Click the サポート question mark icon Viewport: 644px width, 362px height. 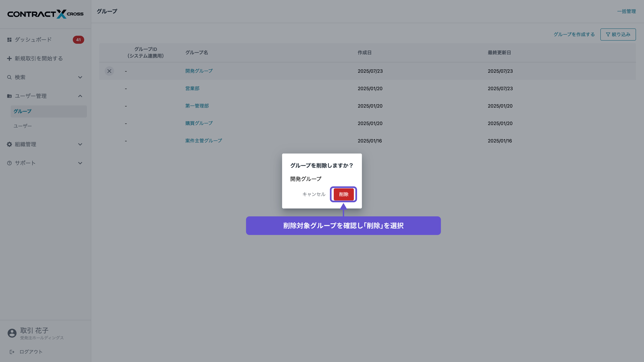coord(9,163)
